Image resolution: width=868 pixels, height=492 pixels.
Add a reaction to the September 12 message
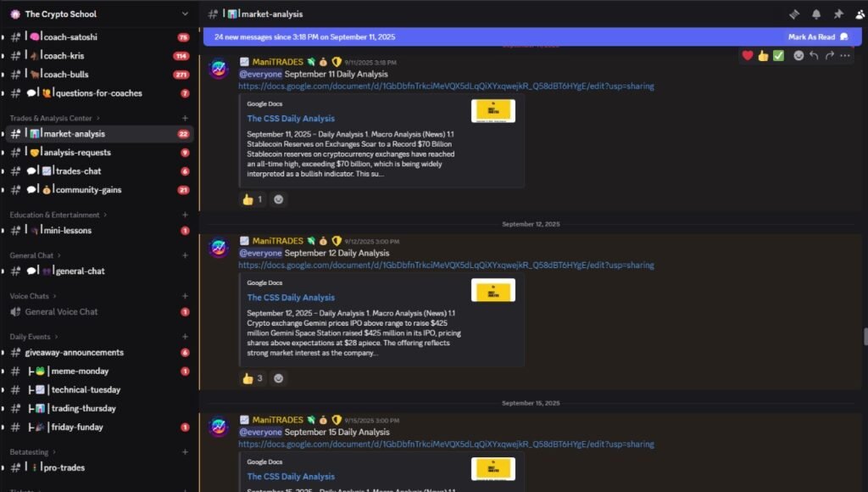click(x=278, y=378)
